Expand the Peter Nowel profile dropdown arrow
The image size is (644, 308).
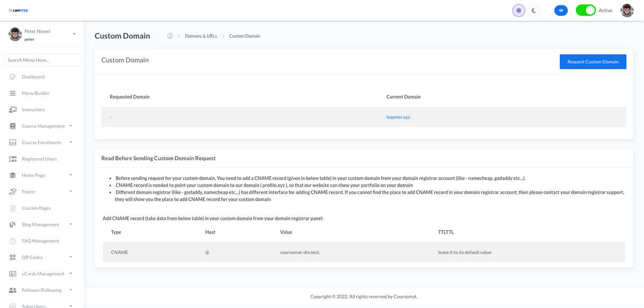[x=74, y=34]
